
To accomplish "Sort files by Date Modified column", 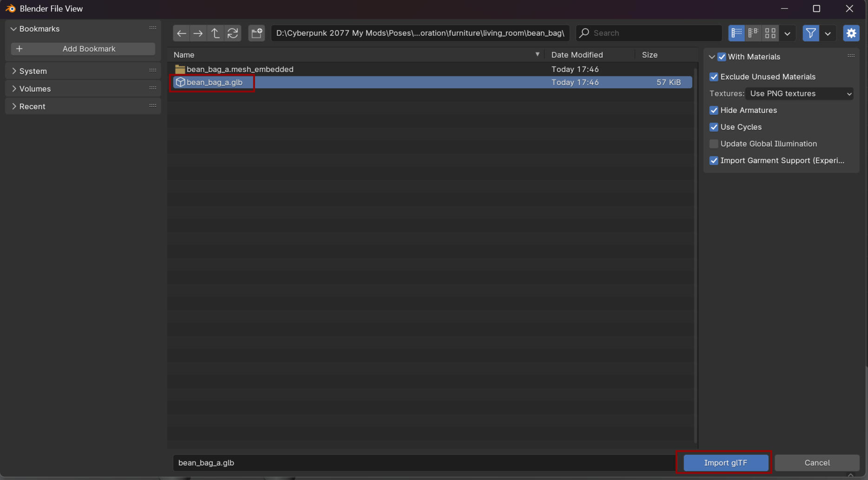I will click(577, 55).
